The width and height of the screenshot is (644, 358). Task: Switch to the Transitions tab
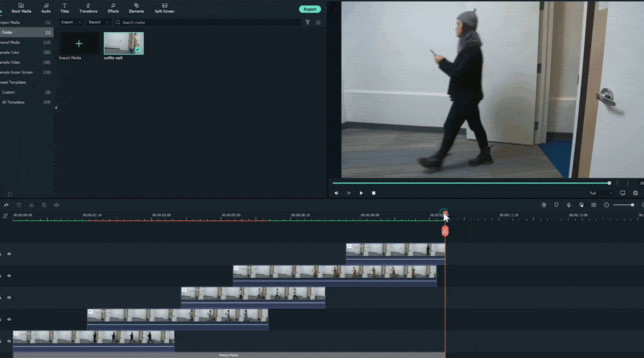click(88, 8)
